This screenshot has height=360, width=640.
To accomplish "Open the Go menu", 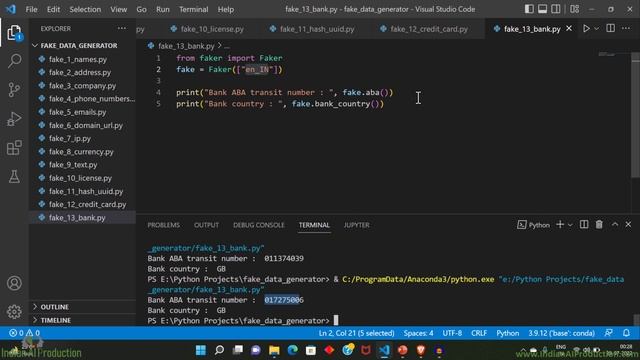I will click(x=141, y=9).
